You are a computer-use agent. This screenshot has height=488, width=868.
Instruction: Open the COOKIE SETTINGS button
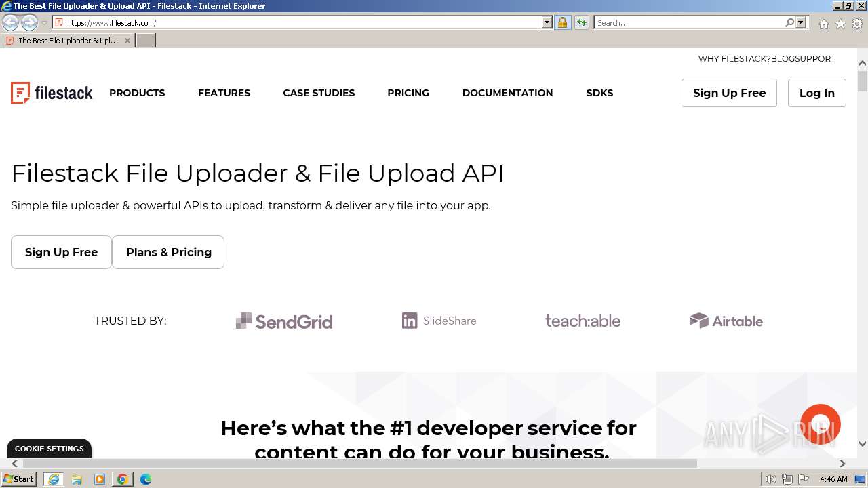(x=49, y=449)
